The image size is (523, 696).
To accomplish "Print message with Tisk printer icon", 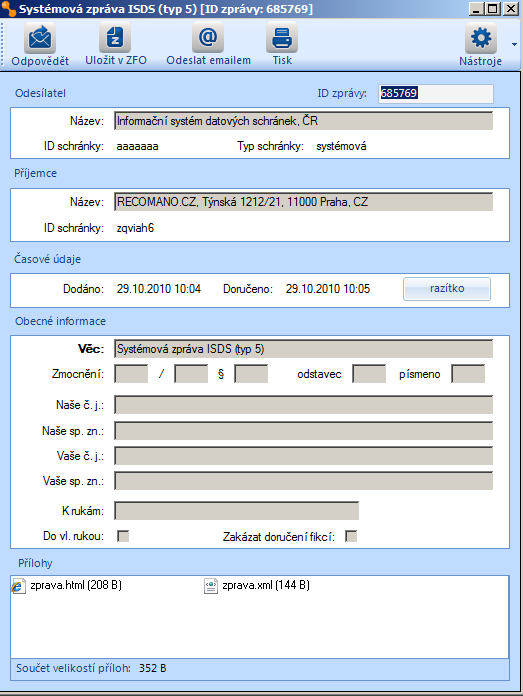I will pyautogui.click(x=282, y=38).
